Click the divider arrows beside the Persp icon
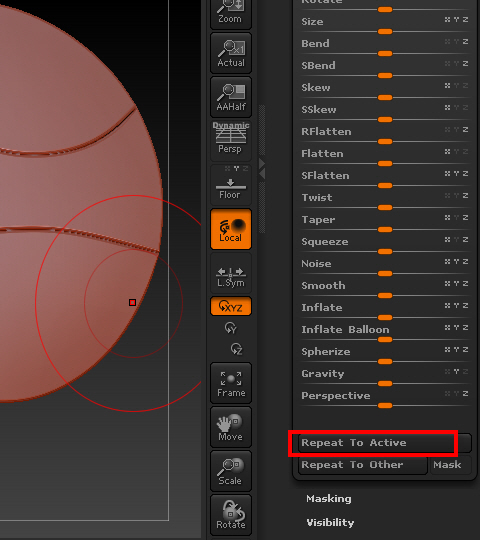This screenshot has height=540, width=480. coord(262,168)
